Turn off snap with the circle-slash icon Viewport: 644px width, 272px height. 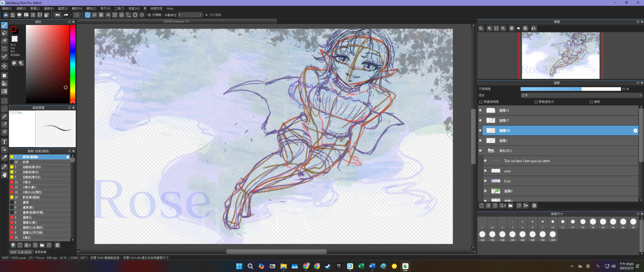(87, 15)
